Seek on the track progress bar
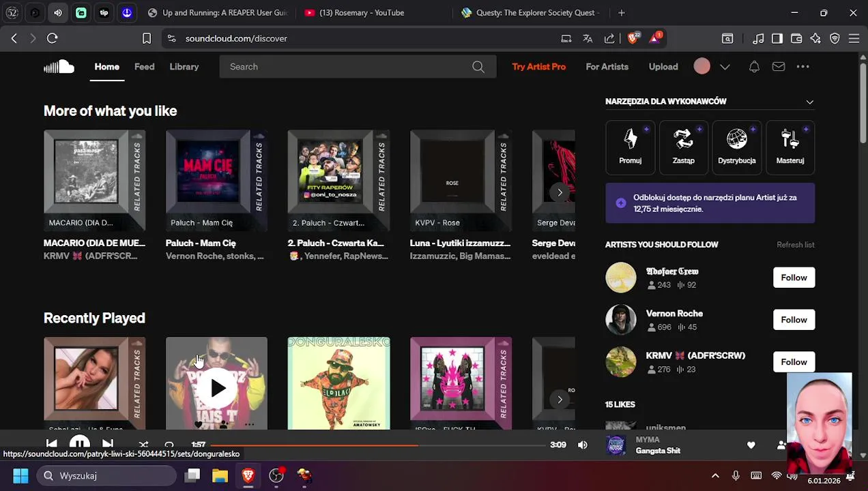The image size is (868, 491). click(377, 445)
